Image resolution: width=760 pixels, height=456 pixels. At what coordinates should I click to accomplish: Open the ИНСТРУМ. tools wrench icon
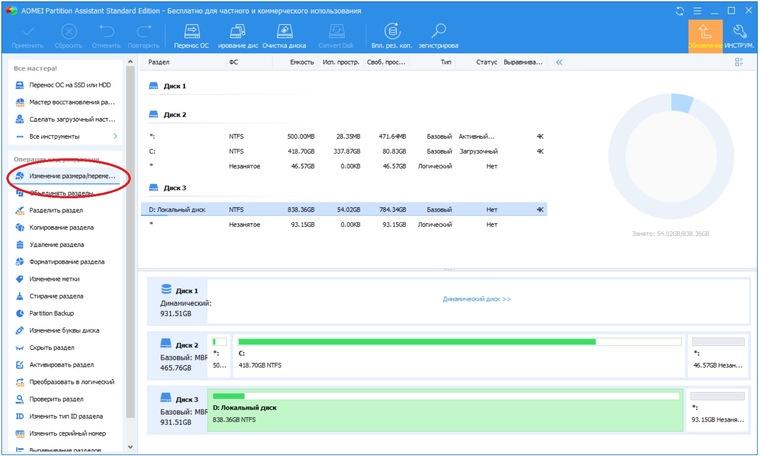pos(739,36)
